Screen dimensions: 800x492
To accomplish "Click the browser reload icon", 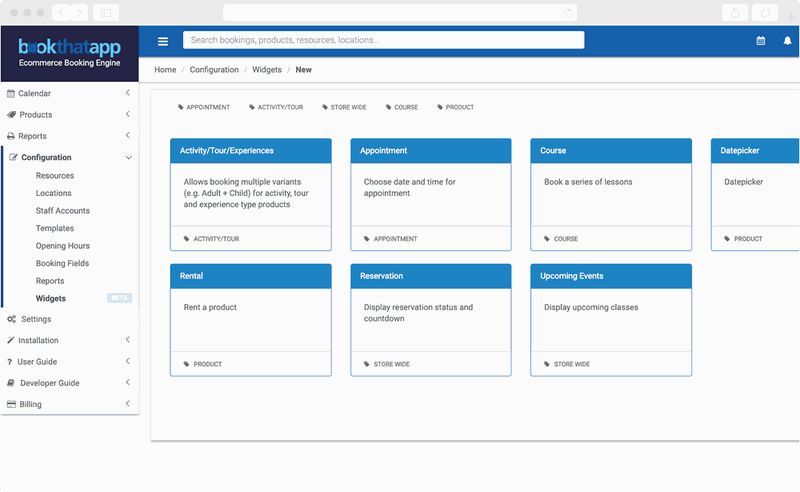I will click(x=568, y=13).
